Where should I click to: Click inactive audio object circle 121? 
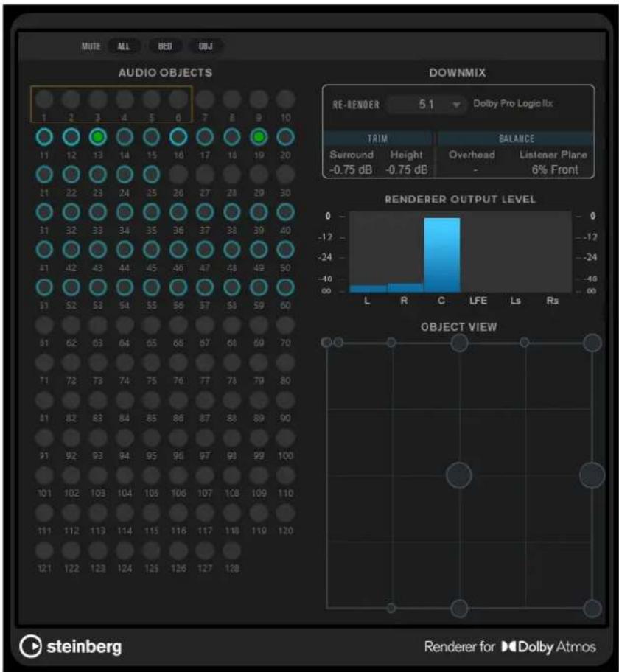click(x=44, y=550)
